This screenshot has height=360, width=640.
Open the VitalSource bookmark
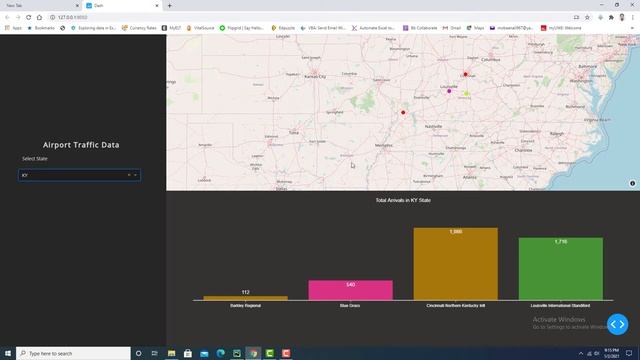[200, 28]
